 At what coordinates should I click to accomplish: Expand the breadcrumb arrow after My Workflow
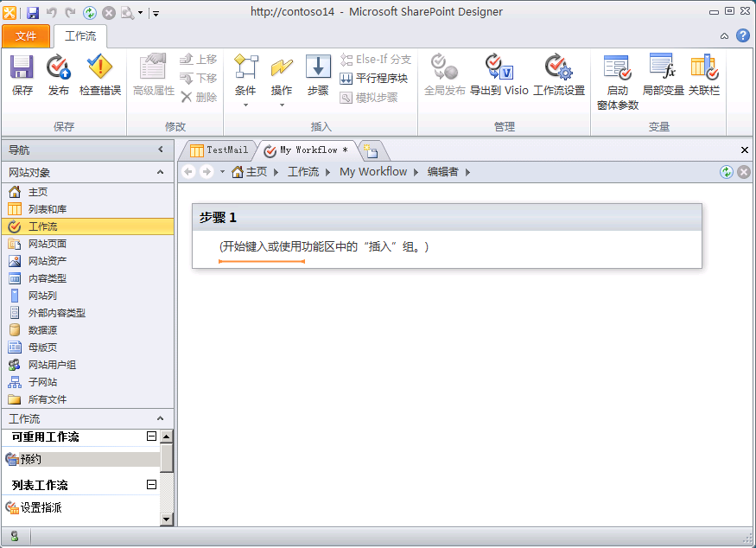coord(416,172)
